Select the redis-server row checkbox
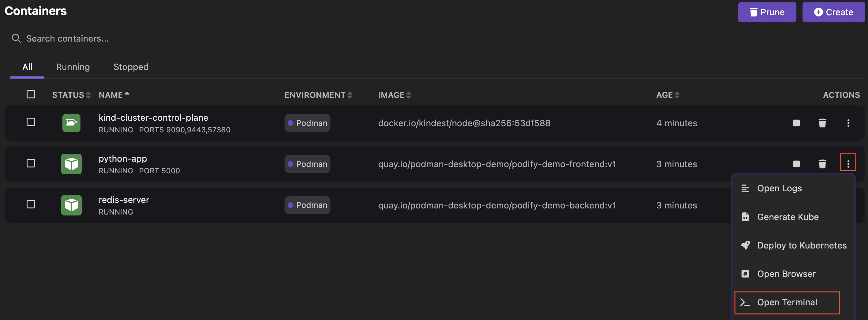The image size is (868, 320). coord(31,204)
